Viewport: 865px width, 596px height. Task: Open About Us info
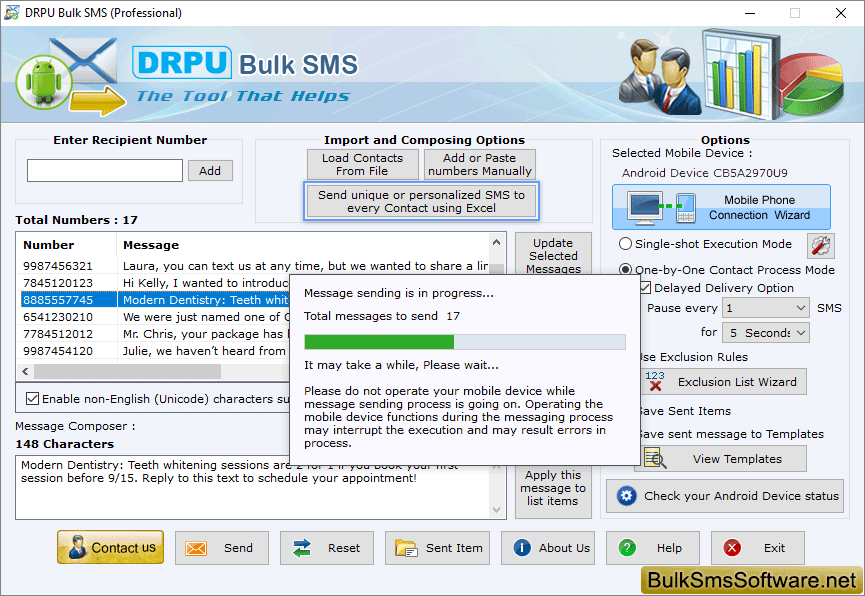tap(548, 548)
